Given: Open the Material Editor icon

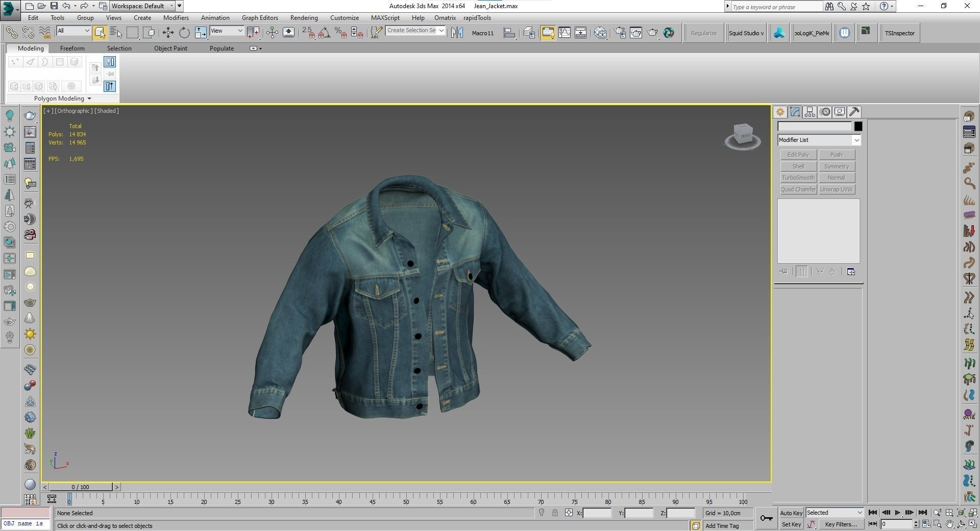Looking at the screenshot, I should [x=601, y=33].
